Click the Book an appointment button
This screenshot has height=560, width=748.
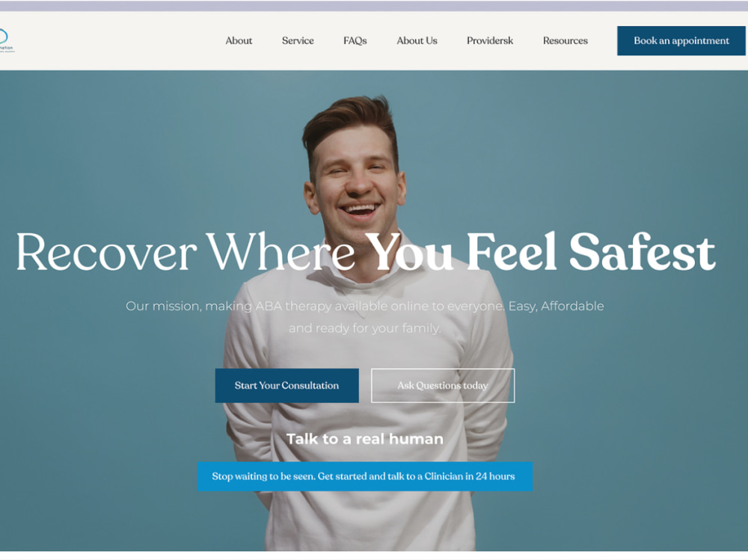coord(681,40)
